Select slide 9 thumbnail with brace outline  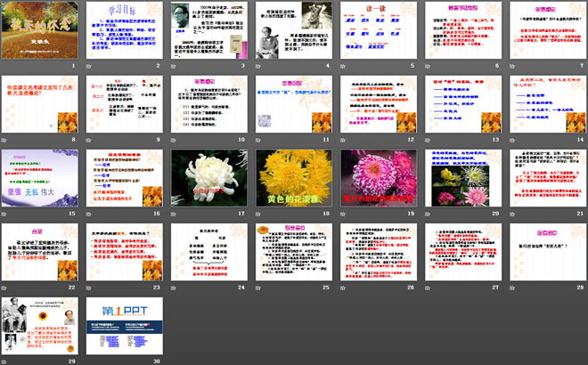[x=124, y=106]
